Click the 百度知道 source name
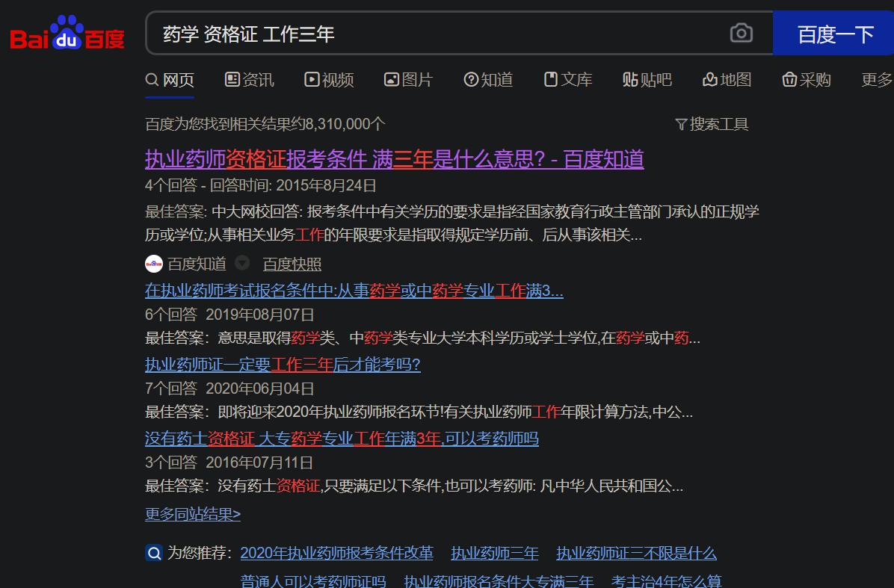This screenshot has height=588, width=894. pyautogui.click(x=197, y=264)
